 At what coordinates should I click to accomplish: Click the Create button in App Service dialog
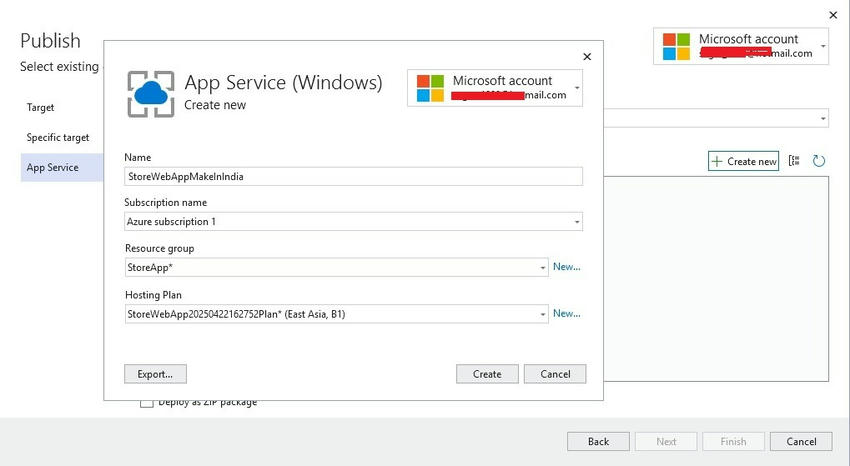pyautogui.click(x=487, y=374)
